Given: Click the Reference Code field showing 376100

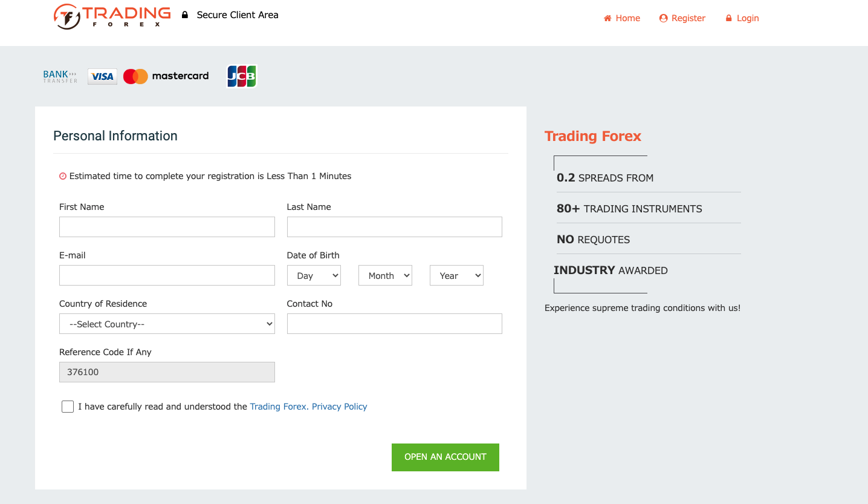Looking at the screenshot, I should [167, 372].
